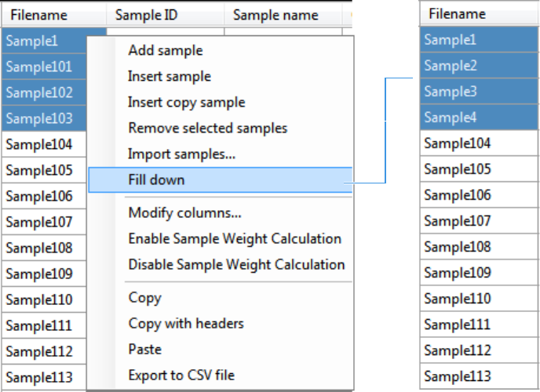Select highlighted Sample102 filename cell
Viewport: 540px width, 392px height.
pyautogui.click(x=39, y=93)
